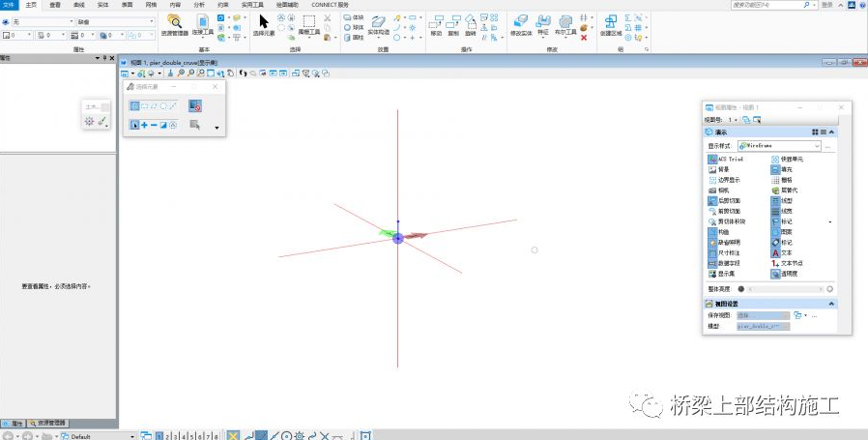Toggle 填充 fill display
The image size is (868, 440).
coord(782,169)
